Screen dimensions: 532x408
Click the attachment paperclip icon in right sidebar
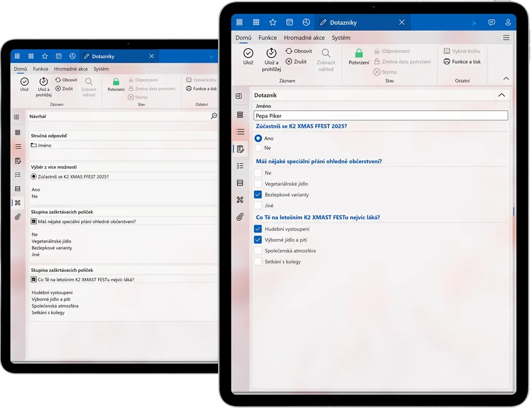(x=240, y=217)
